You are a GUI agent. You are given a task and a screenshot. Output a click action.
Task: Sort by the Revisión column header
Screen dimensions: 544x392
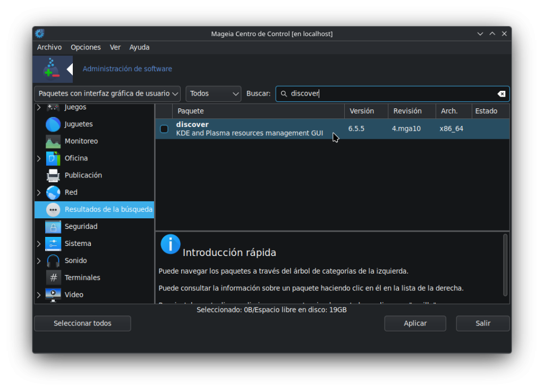click(x=412, y=111)
